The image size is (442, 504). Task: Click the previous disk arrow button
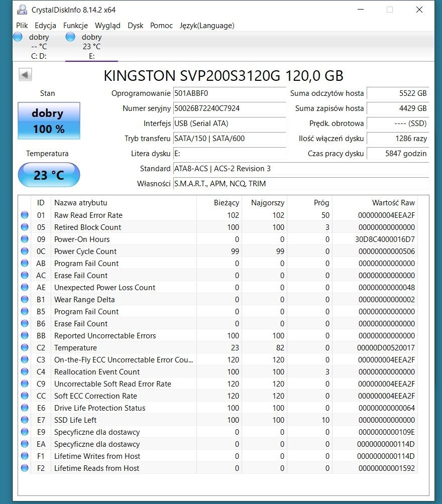pos(25,75)
